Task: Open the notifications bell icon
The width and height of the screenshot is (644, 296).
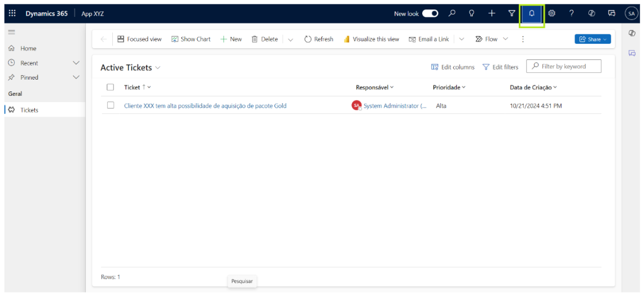Action: pyautogui.click(x=532, y=14)
